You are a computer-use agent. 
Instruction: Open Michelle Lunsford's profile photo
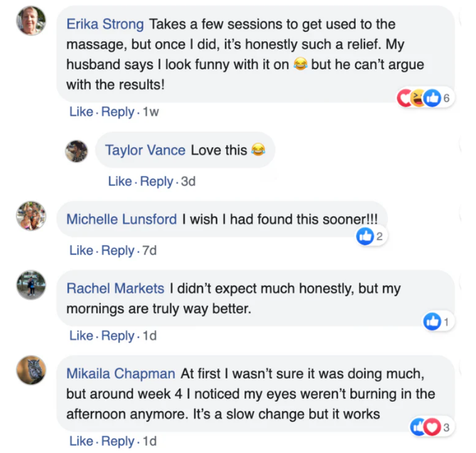31,217
